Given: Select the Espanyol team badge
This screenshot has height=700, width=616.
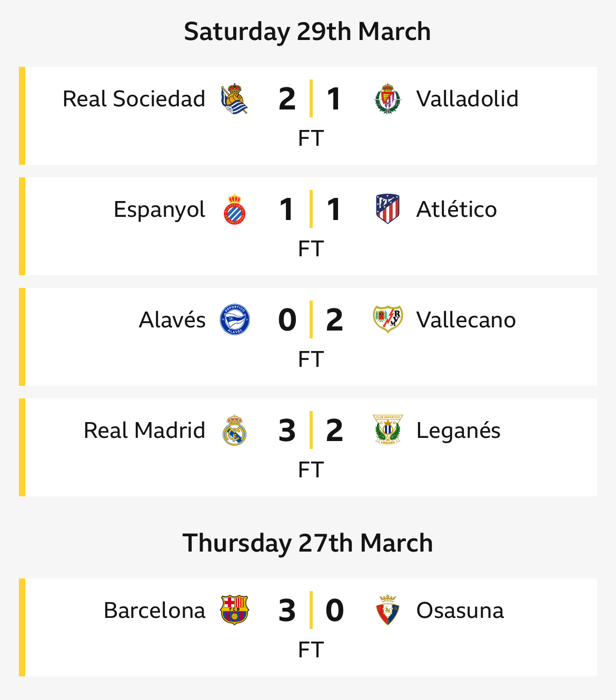Looking at the screenshot, I should (235, 209).
